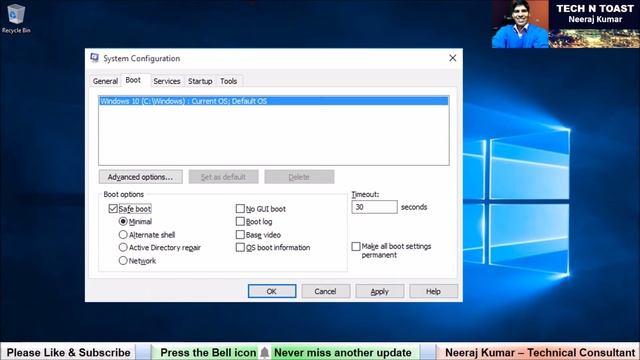
Task: Enable No GUI boot
Action: coord(240,209)
